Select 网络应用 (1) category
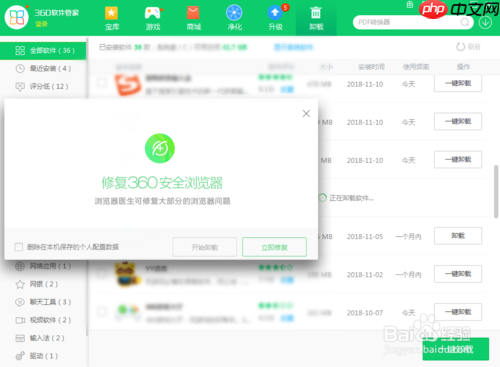This screenshot has height=367, width=500. point(43,266)
